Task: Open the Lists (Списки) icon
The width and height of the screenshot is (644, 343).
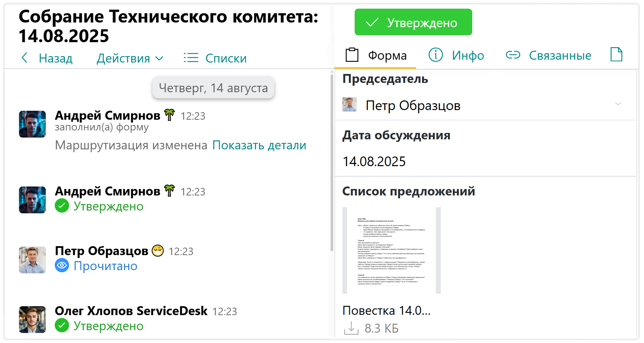Action: coord(191,58)
